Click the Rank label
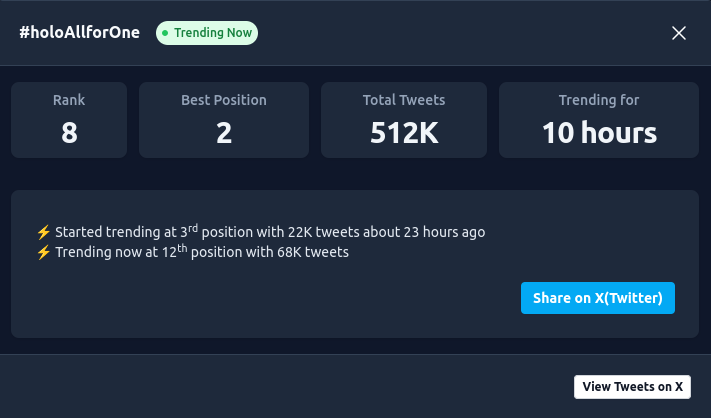The height and width of the screenshot is (418, 711). click(69, 100)
